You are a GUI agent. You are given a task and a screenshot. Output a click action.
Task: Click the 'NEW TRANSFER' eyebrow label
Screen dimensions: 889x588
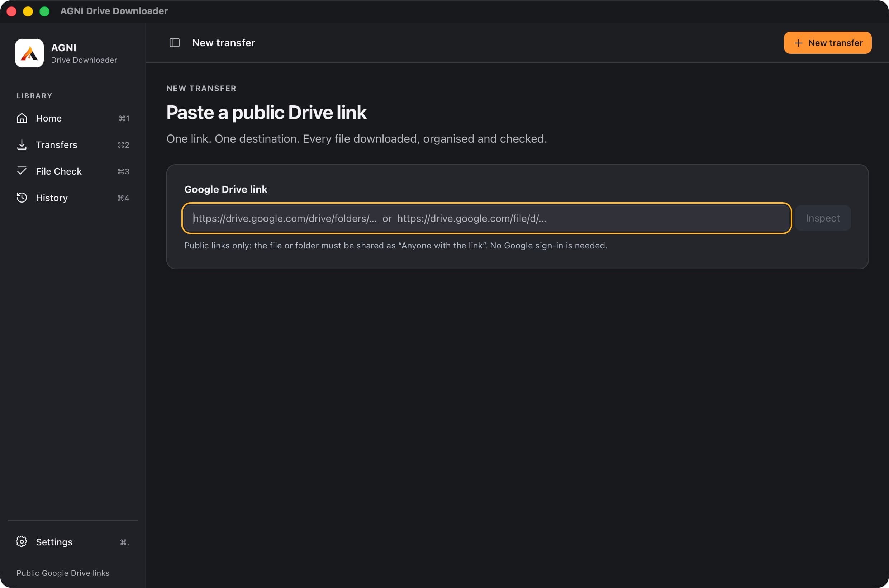point(201,89)
